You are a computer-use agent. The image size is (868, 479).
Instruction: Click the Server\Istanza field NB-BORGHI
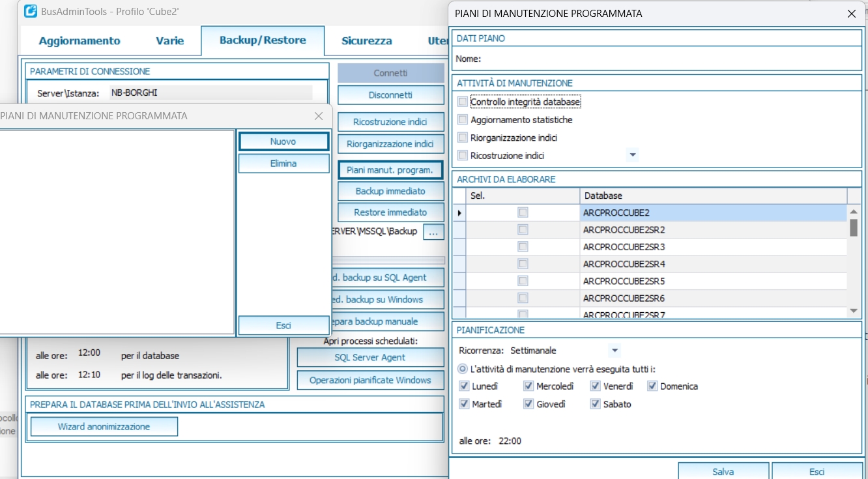(210, 93)
